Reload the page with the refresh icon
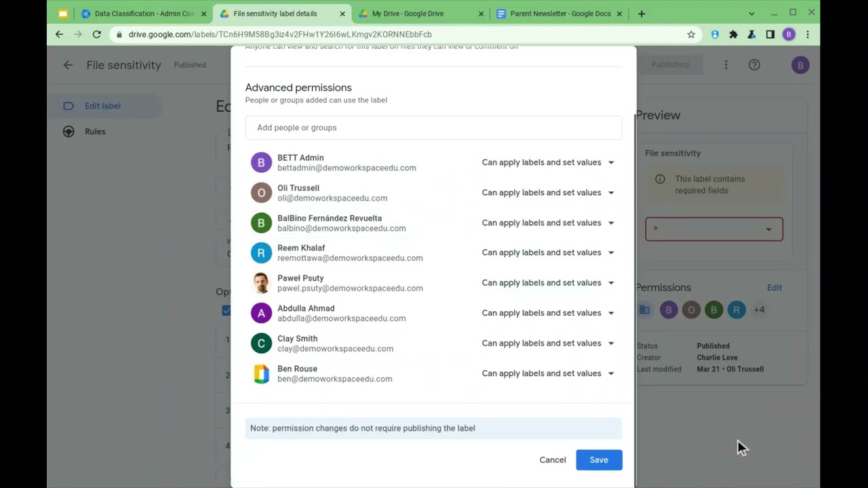 click(x=96, y=34)
